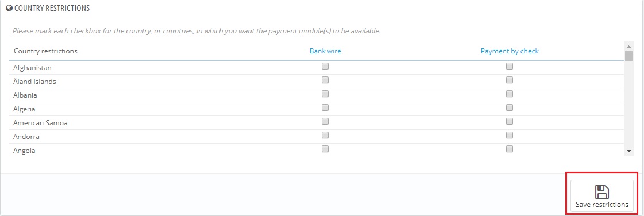Enable Bank wire for American Samoa

click(x=325, y=121)
